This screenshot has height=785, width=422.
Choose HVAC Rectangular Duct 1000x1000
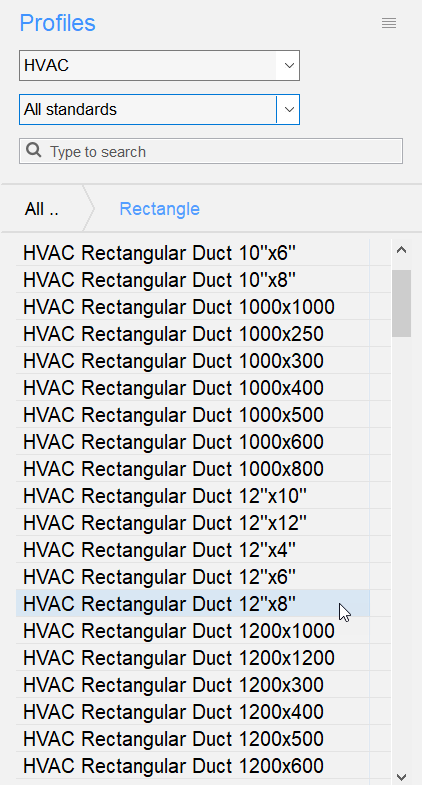[x=193, y=306]
